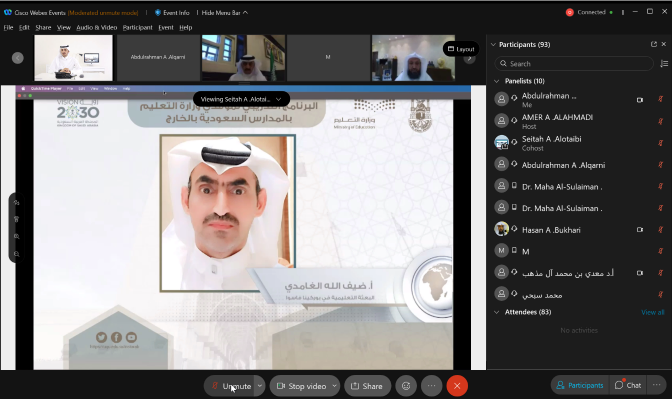Screen dimensions: 672x399
Task: Click the Connected status indicator
Action: click(x=590, y=12)
